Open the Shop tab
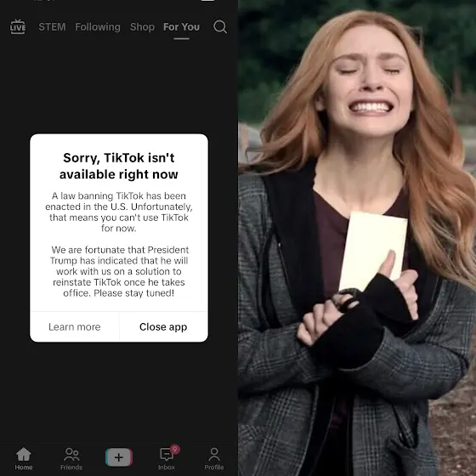The height and width of the screenshot is (476, 476). tap(142, 26)
